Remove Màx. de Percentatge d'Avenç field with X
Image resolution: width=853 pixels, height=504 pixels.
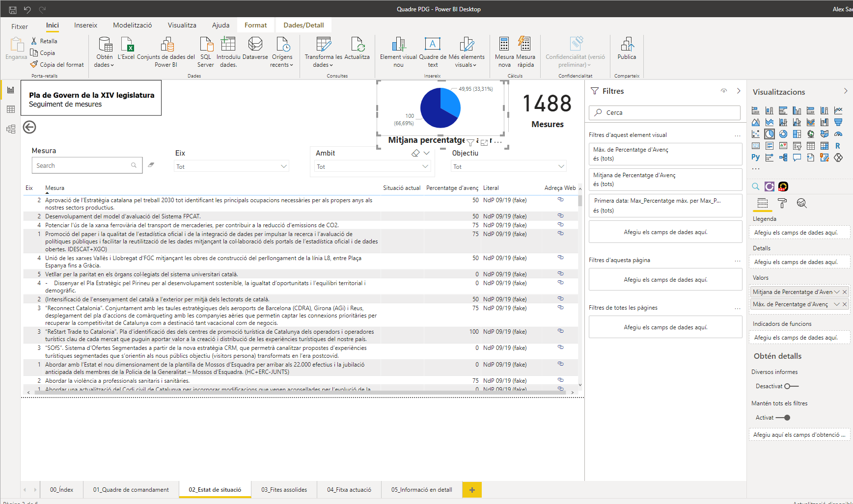tap(845, 304)
